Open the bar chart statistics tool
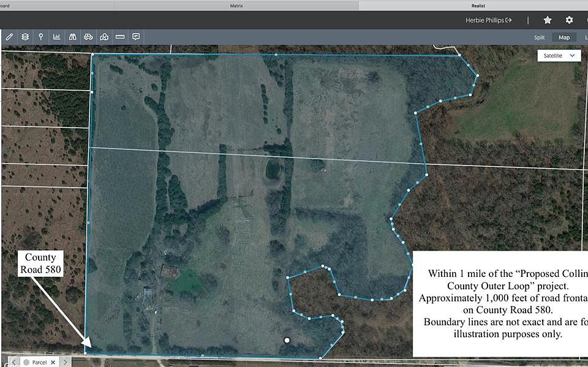Image resolution: width=588 pixels, height=367 pixels. tap(57, 37)
